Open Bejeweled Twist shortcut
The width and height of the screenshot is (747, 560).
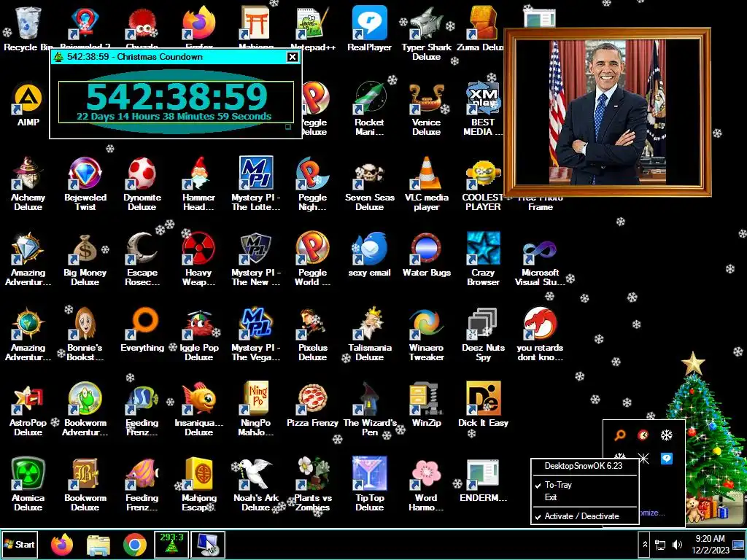click(85, 184)
